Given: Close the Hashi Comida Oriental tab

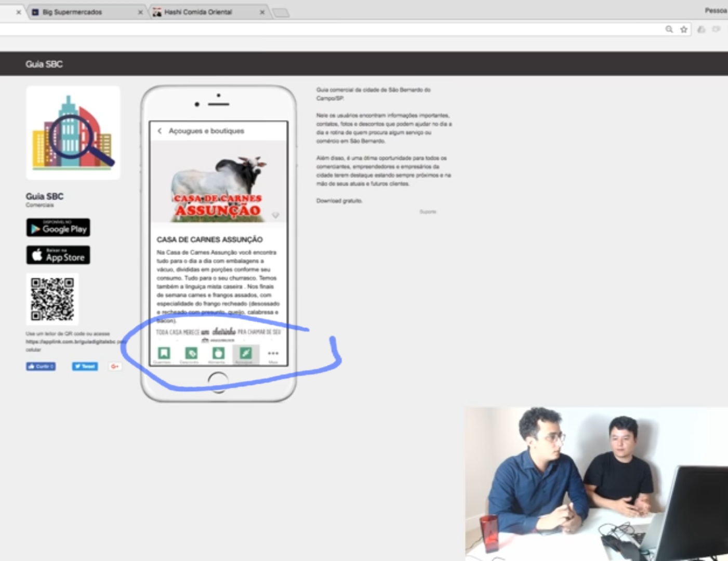Looking at the screenshot, I should pyautogui.click(x=262, y=12).
